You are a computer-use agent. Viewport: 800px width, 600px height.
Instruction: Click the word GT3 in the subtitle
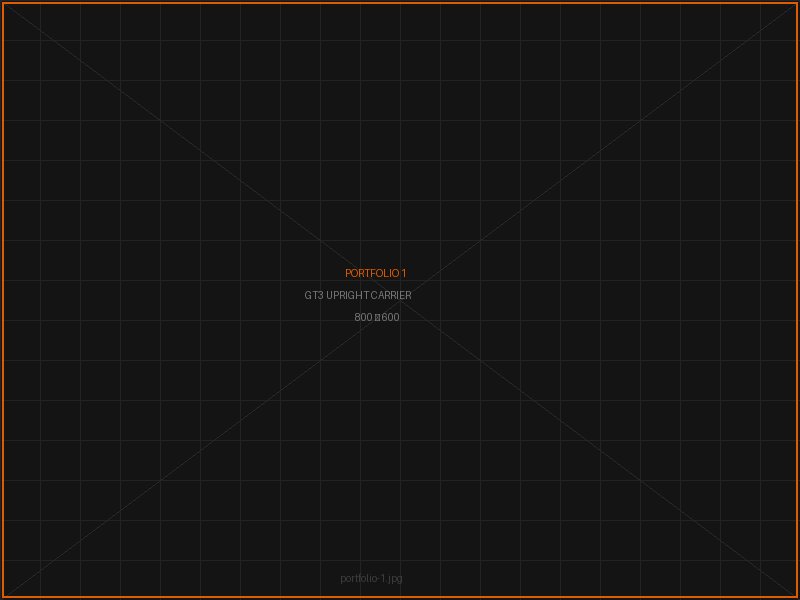(x=314, y=295)
